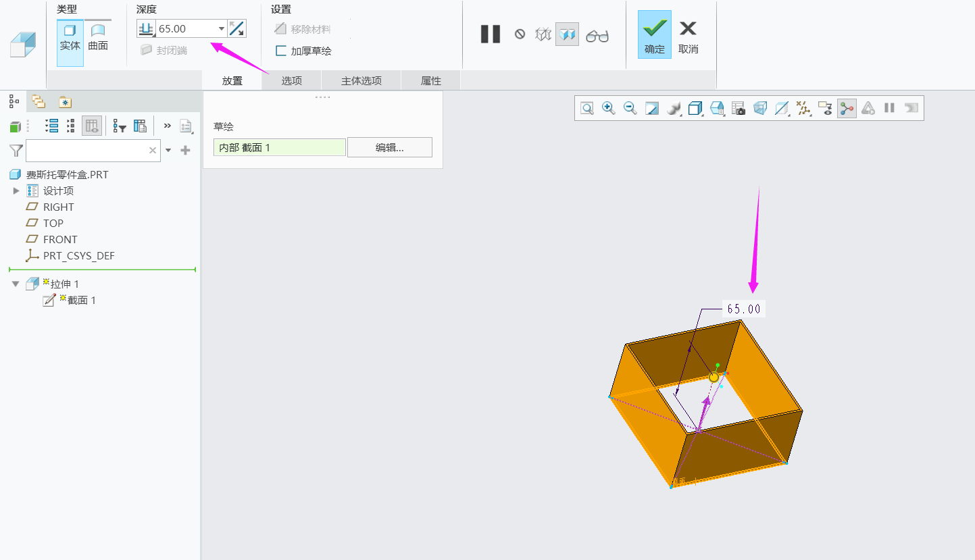Viewport: 975px width, 560px height.
Task: Open the search options dropdown arrow
Action: click(x=168, y=151)
